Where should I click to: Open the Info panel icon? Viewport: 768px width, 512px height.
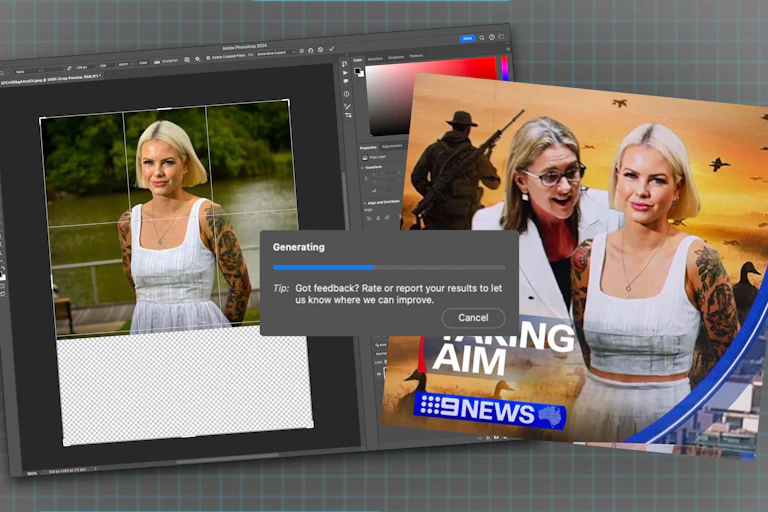(x=346, y=94)
